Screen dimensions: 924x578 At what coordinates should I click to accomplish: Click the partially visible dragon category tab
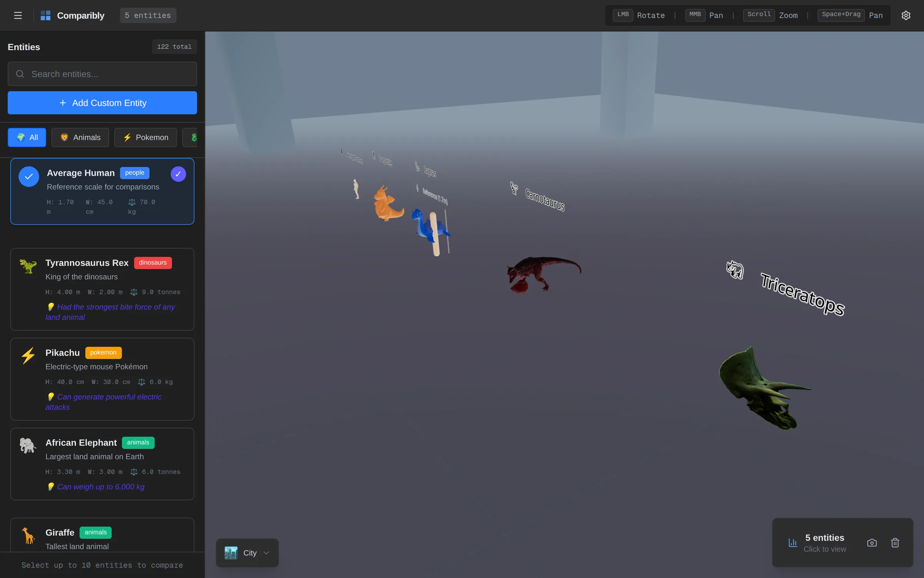point(190,137)
